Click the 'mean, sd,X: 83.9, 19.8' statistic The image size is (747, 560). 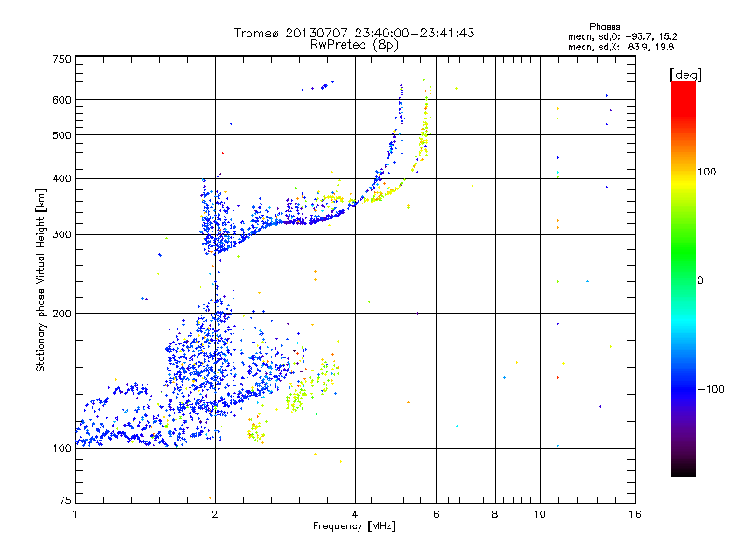click(x=621, y=47)
